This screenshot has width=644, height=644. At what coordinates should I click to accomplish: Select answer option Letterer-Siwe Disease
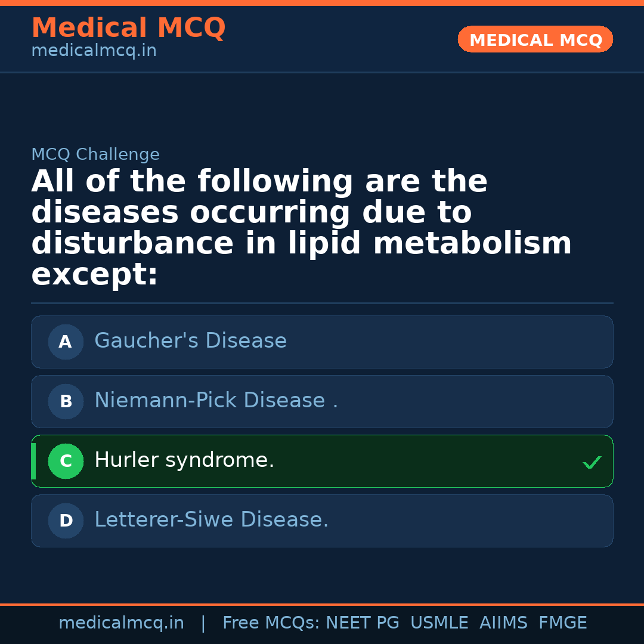tap(322, 521)
